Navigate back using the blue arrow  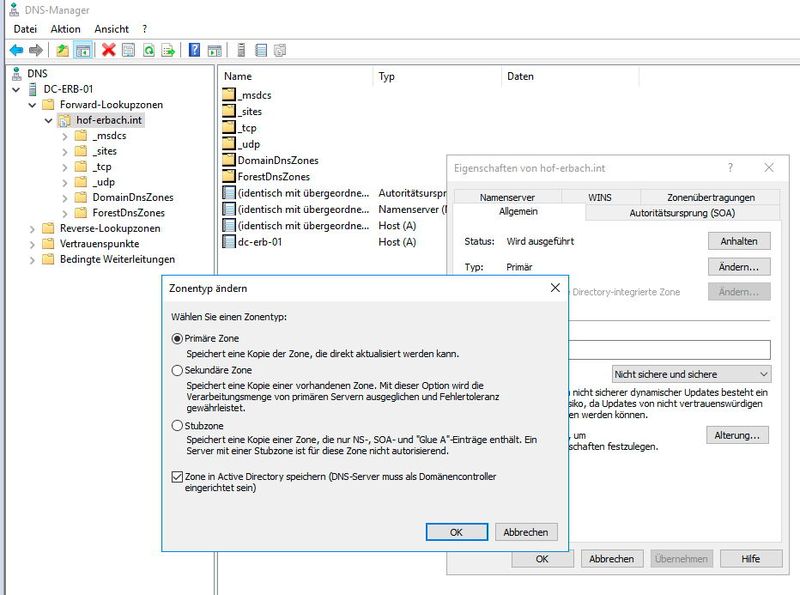point(16,48)
